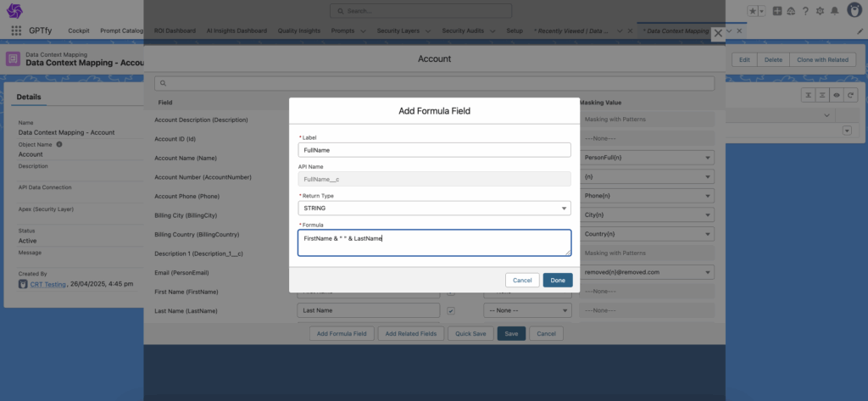Open the City{n} masking dropdown
This screenshot has height=401, width=868.
[647, 214]
